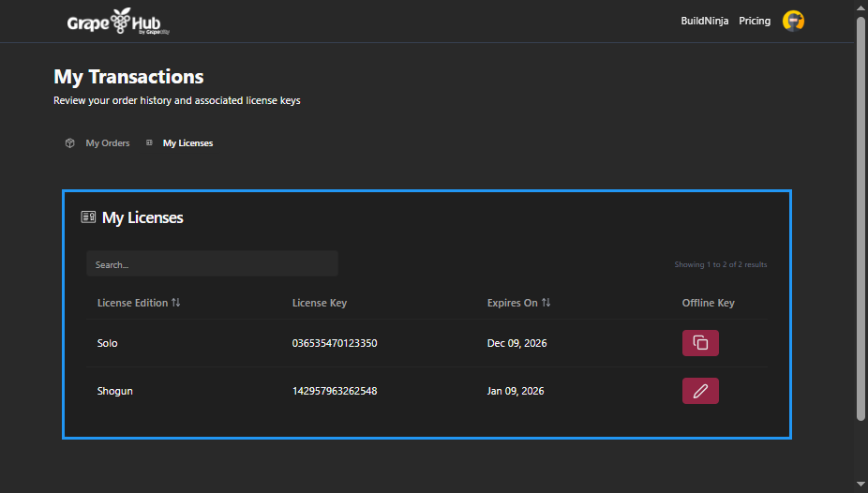Viewport: 868px width, 493px height.
Task: Click the Showing 1 to 2 results text
Action: point(720,264)
